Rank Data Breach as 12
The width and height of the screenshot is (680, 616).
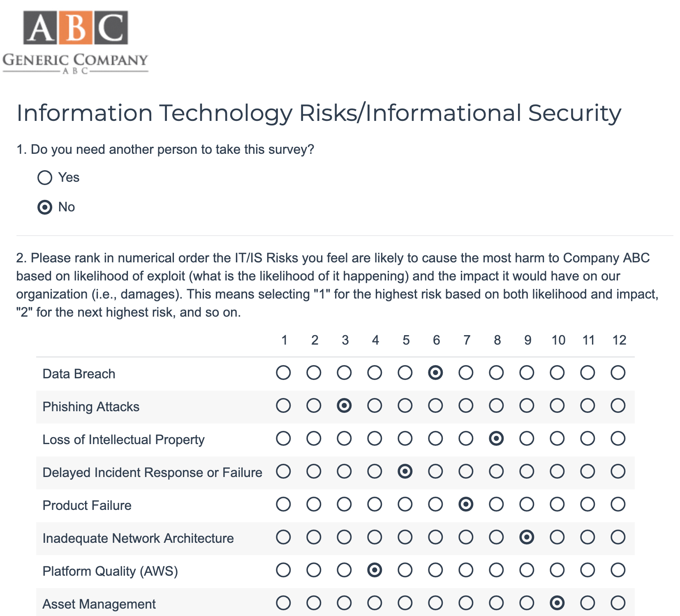click(x=618, y=373)
